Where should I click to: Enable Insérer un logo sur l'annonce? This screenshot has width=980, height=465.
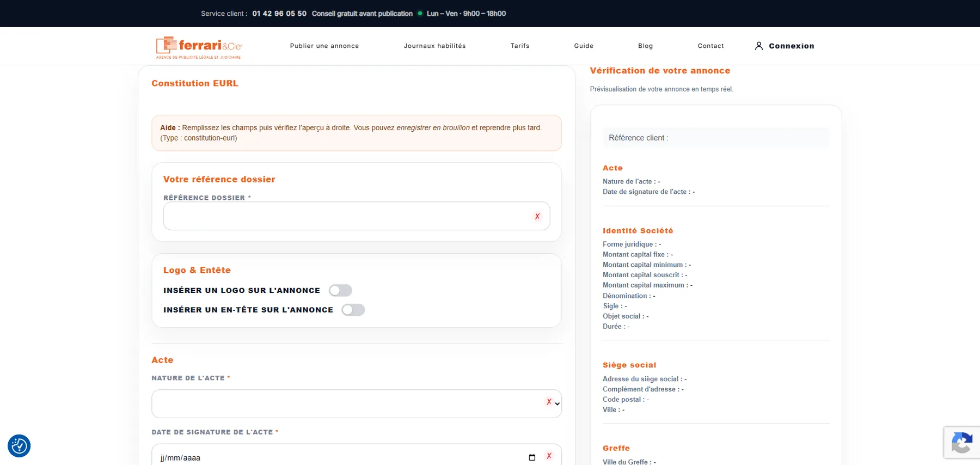(x=340, y=291)
